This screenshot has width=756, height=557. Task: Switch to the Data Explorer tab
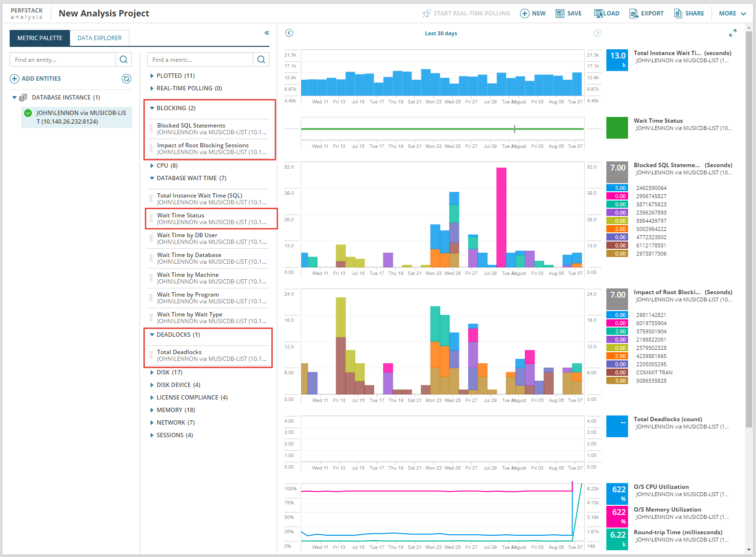click(99, 38)
